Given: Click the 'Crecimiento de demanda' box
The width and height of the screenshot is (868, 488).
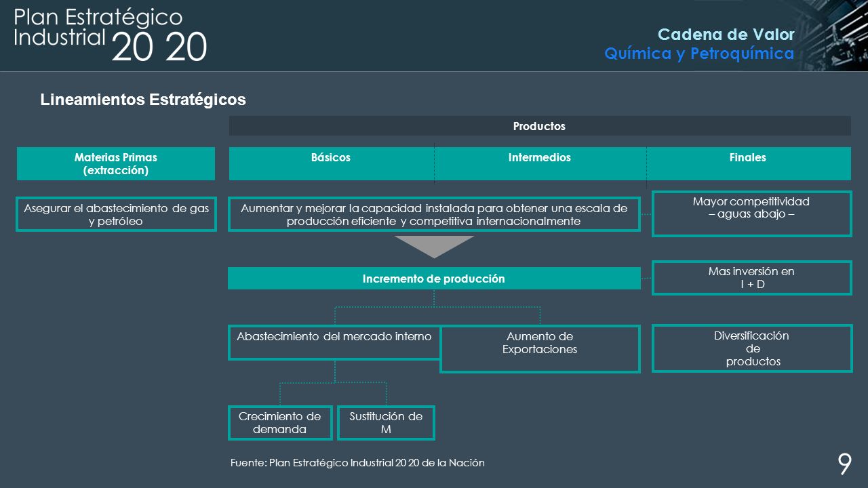Looking at the screenshot, I should click(x=280, y=423).
